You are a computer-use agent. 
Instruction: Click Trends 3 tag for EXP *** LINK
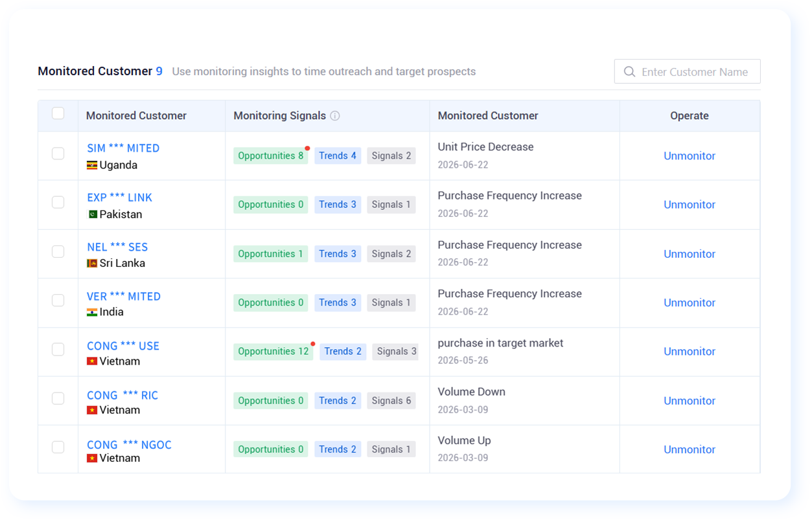click(338, 205)
